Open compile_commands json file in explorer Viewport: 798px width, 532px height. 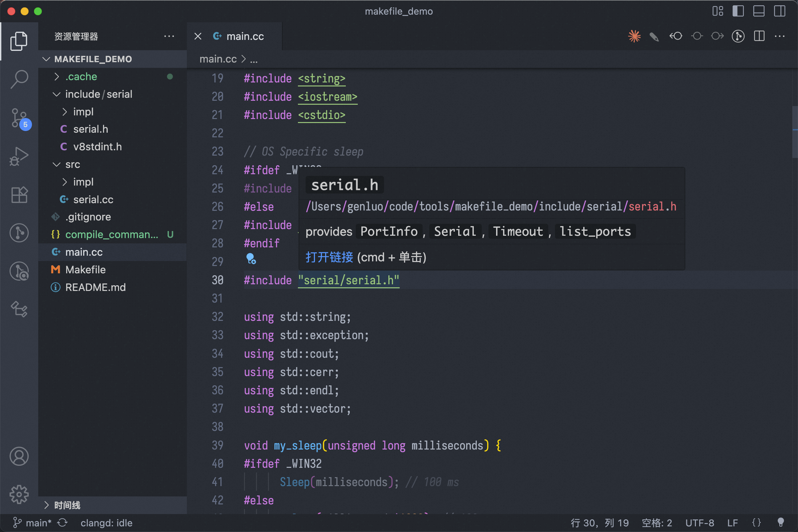[112, 235]
